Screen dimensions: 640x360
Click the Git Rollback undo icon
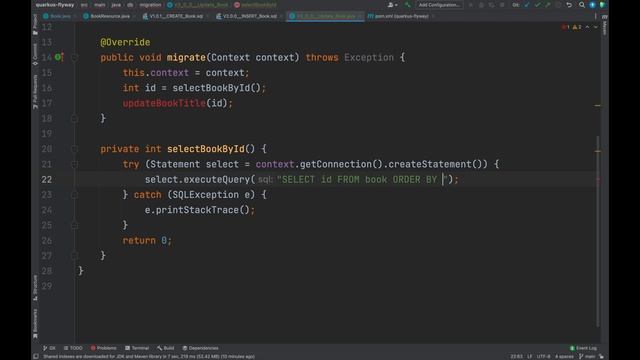tap(569, 5)
